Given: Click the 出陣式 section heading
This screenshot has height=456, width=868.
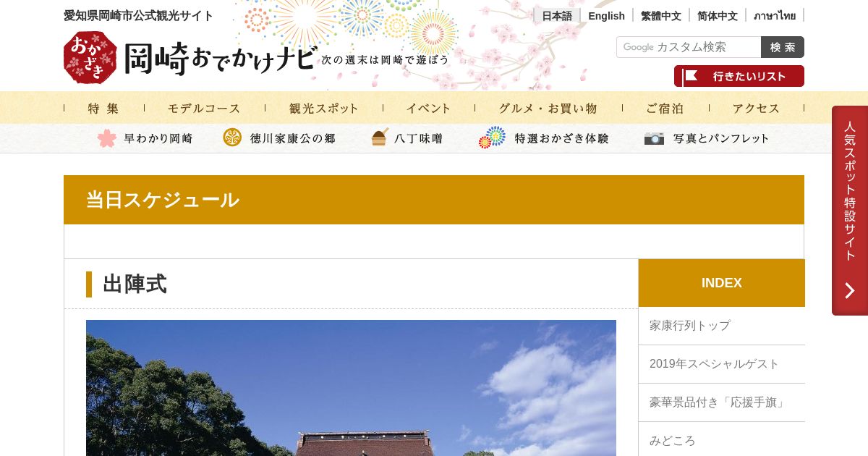Looking at the screenshot, I should pyautogui.click(x=135, y=284).
